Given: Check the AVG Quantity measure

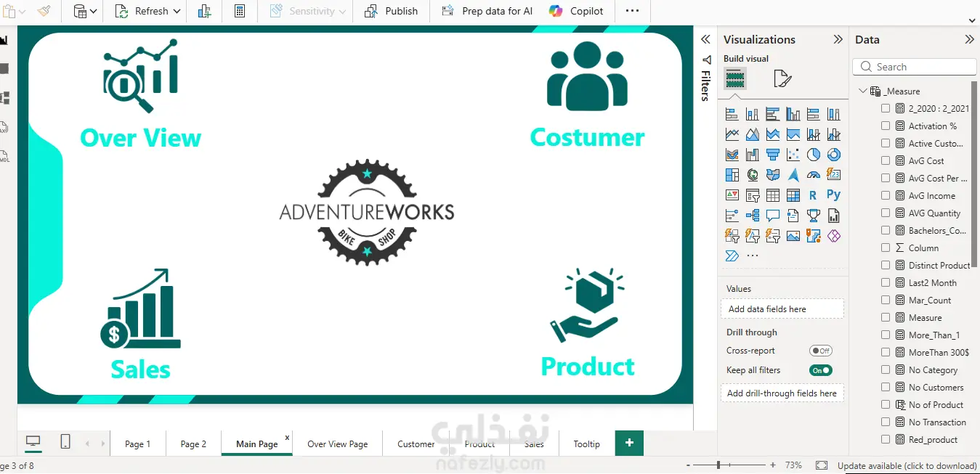Looking at the screenshot, I should coord(886,213).
